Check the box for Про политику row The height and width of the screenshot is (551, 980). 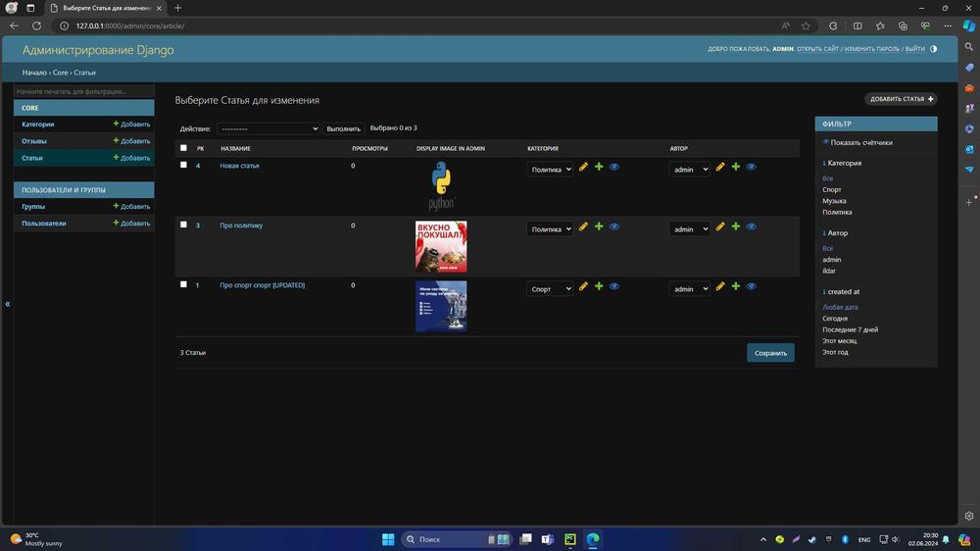tap(183, 225)
